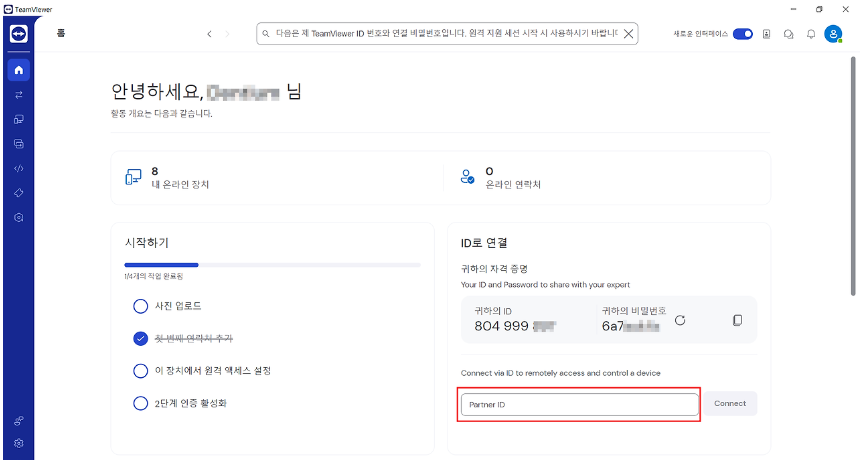Select the 2단계 인증 활성화 circle
The height and width of the screenshot is (460, 862).
141,403
